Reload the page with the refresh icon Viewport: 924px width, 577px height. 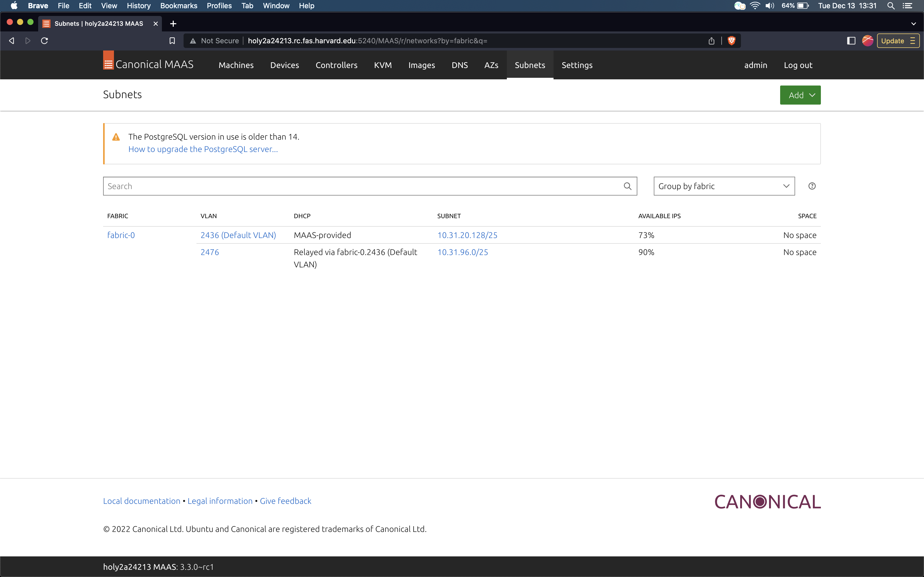coord(44,41)
